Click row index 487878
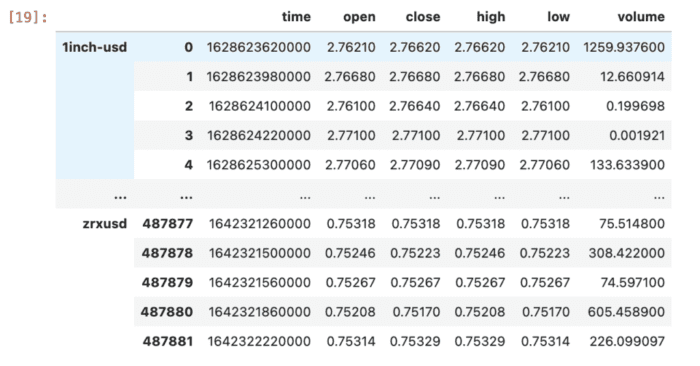Image resolution: width=700 pixels, height=366 pixels. [x=167, y=253]
